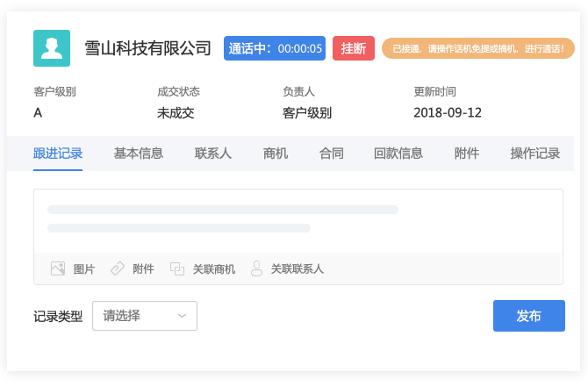Click the image (图片) icon

click(x=58, y=268)
